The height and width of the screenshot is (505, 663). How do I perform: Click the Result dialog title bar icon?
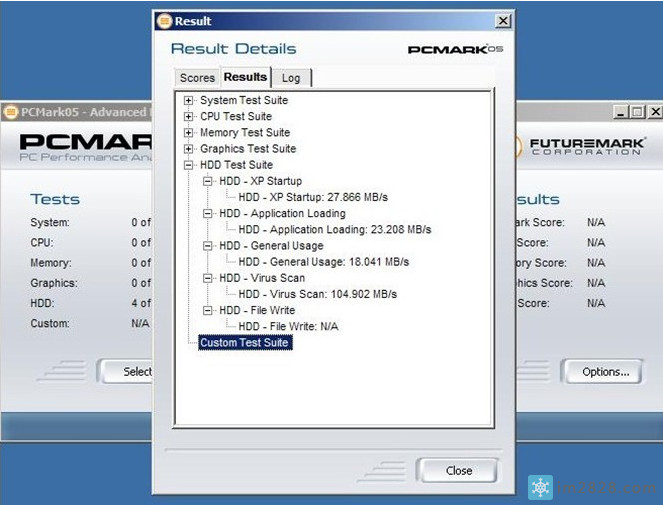tap(165, 21)
